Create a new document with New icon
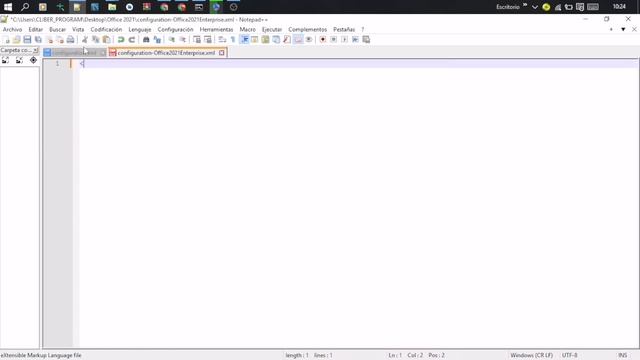 click(6, 40)
